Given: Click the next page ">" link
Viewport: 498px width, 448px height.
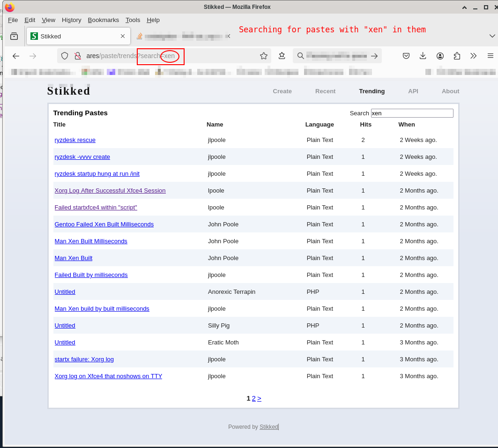Looking at the screenshot, I should coord(260,398).
